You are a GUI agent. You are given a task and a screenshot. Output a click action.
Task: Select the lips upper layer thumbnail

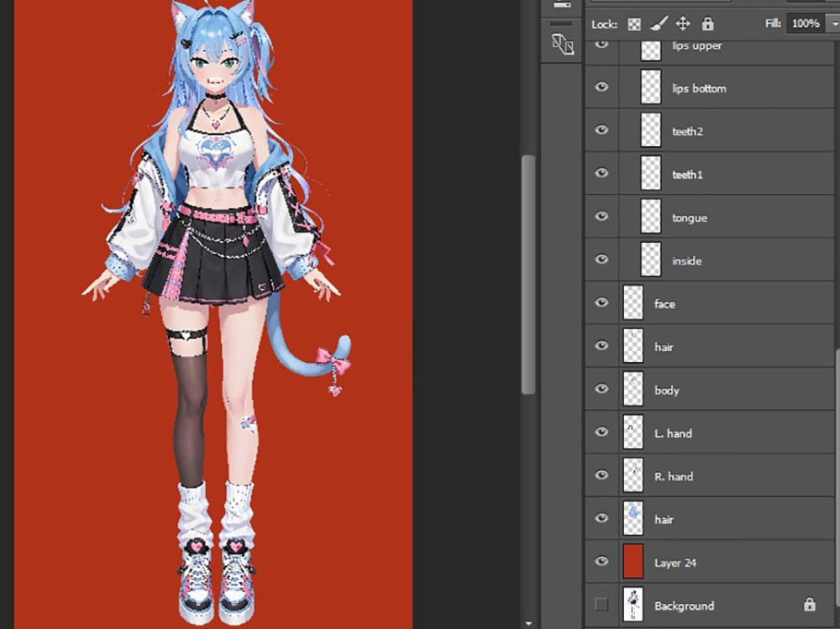[x=651, y=50]
